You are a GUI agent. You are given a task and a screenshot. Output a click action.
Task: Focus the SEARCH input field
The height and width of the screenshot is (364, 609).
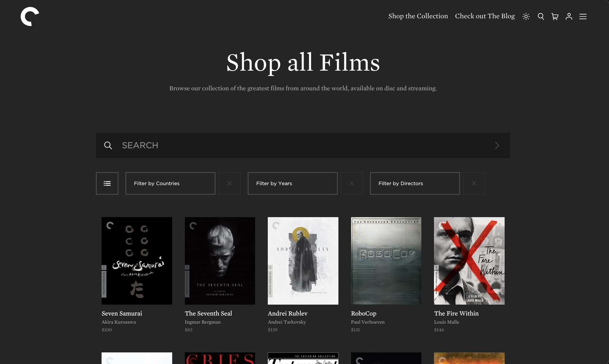coord(302,145)
